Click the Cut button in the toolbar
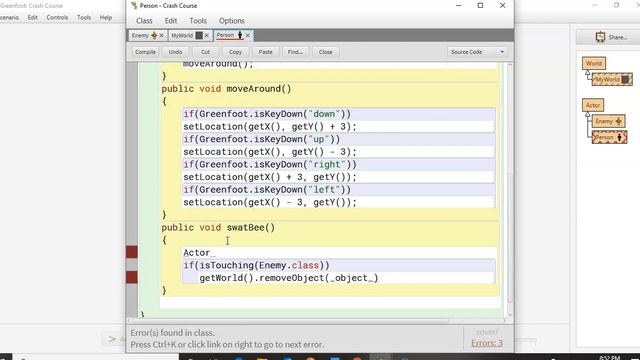640x360 pixels. point(205,52)
